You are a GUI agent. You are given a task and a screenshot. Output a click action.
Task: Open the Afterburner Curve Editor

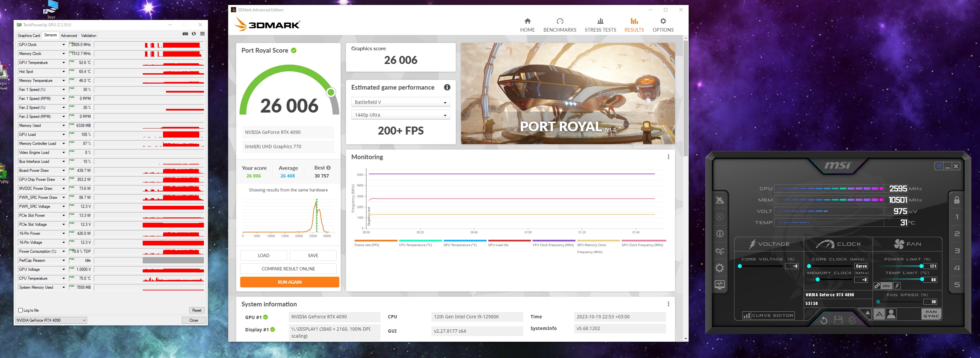[x=768, y=315]
